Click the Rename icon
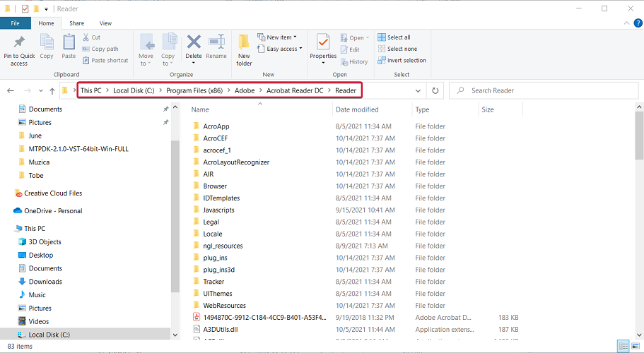 (x=216, y=42)
